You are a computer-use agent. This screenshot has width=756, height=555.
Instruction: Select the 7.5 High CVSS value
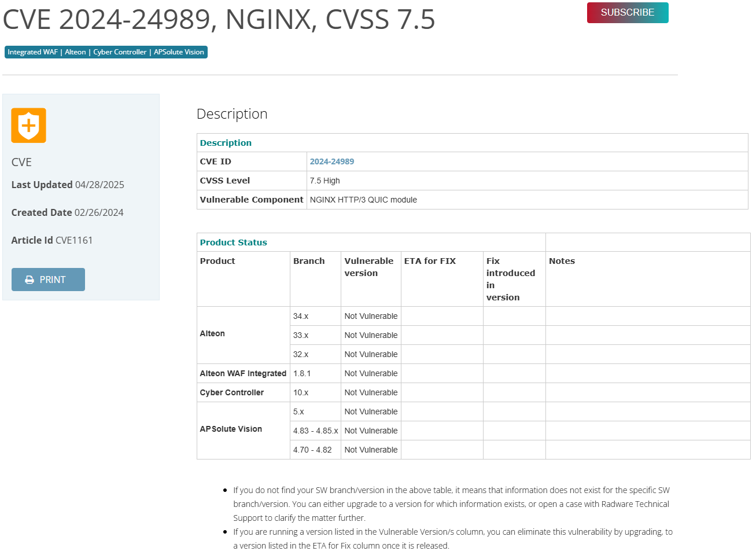click(x=325, y=181)
